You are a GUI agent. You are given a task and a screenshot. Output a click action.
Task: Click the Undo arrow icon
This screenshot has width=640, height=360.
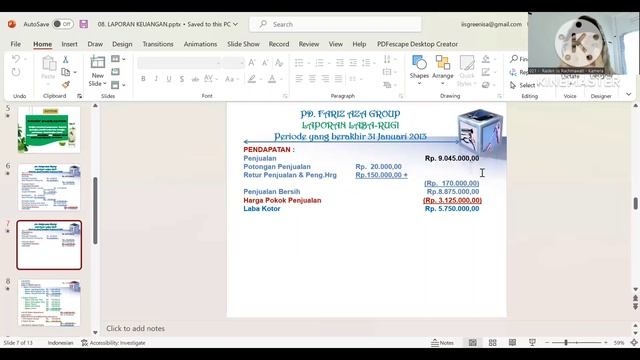[x=16, y=59]
